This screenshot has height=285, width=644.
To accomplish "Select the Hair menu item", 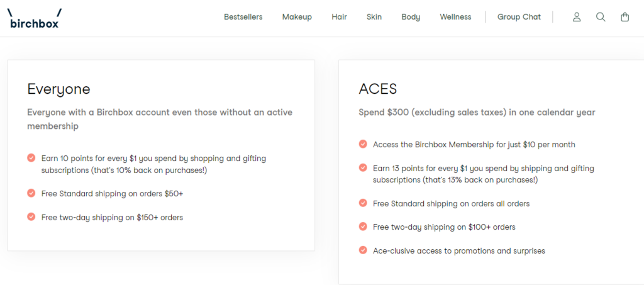I will click(x=339, y=17).
